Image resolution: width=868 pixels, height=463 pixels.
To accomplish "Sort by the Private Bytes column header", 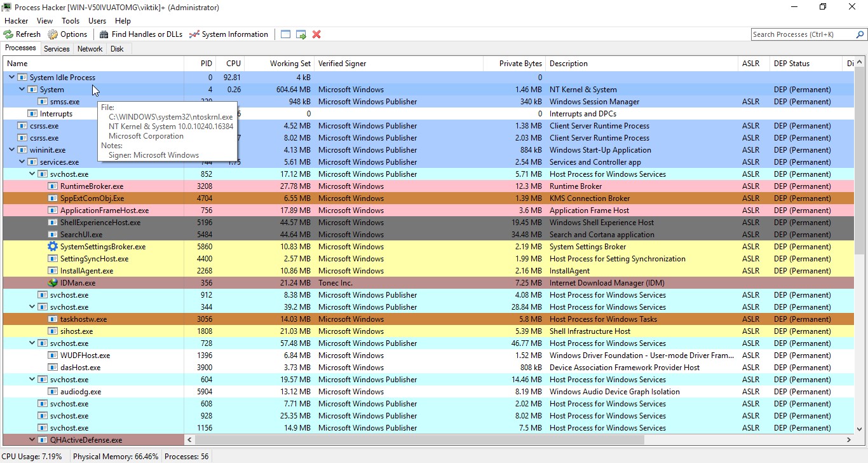I will pos(520,64).
